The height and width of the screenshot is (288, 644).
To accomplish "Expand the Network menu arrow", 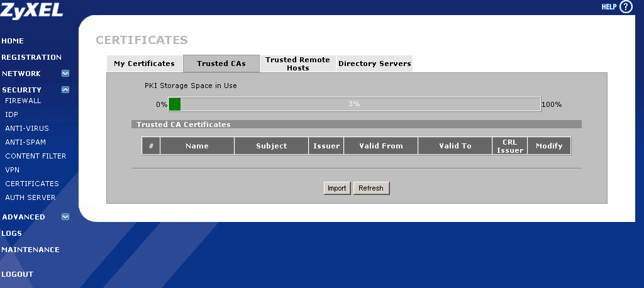I will 65,74.
